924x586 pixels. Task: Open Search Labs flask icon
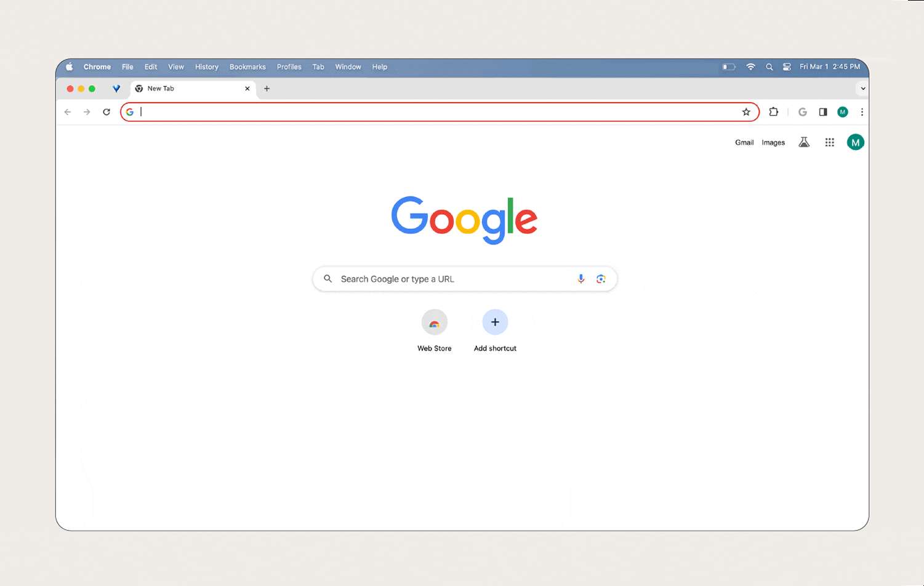tap(804, 143)
